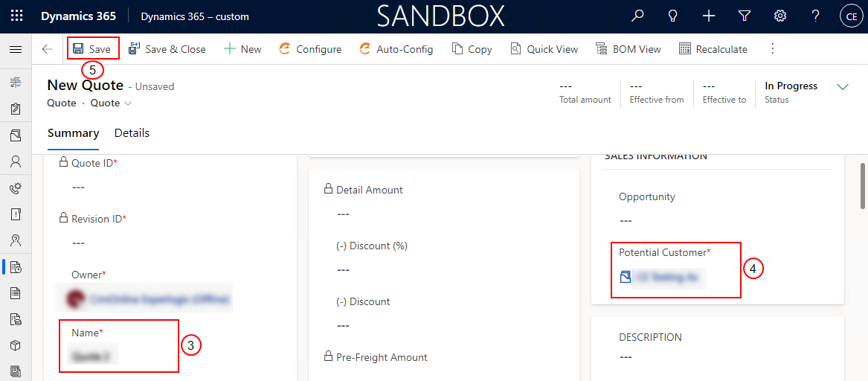The height and width of the screenshot is (381, 868).
Task: Open the competitors person-pin sidebar icon
Action: click(x=16, y=240)
